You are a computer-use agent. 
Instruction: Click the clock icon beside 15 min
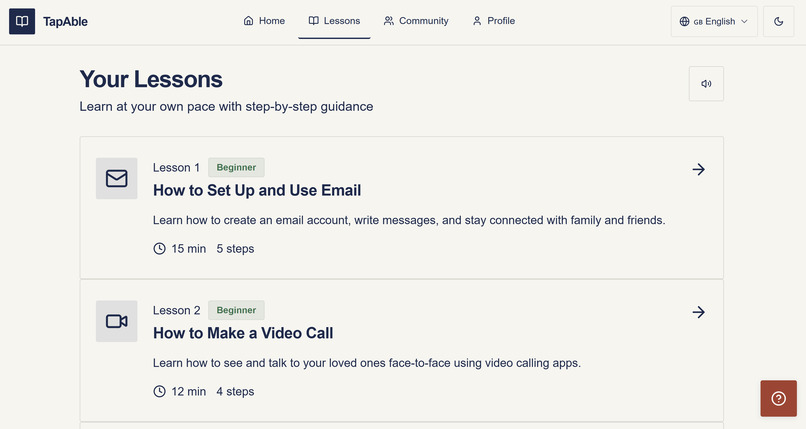pyautogui.click(x=159, y=249)
